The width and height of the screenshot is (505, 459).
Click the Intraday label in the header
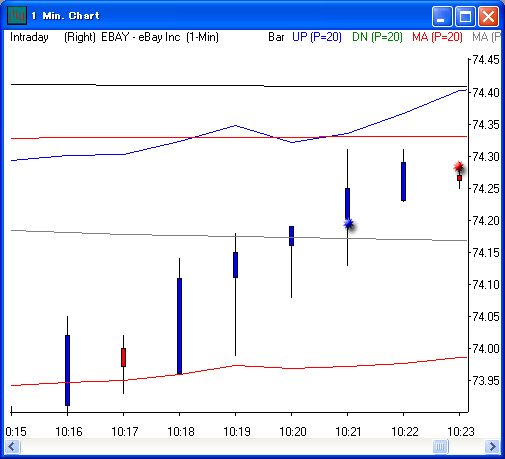tap(29, 37)
